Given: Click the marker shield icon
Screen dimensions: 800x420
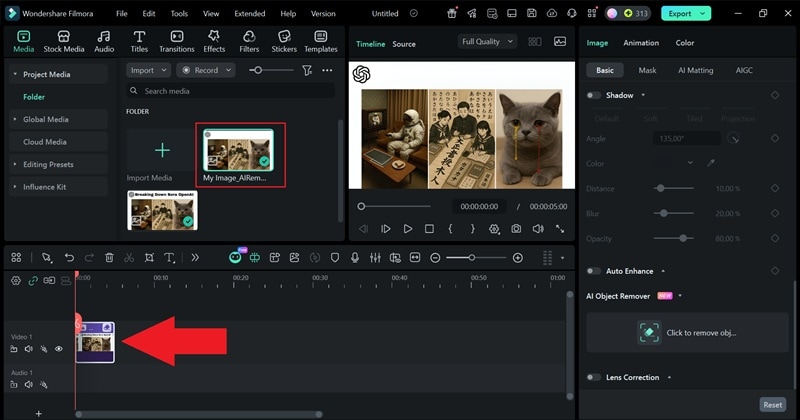Looking at the screenshot, I should point(335,258).
